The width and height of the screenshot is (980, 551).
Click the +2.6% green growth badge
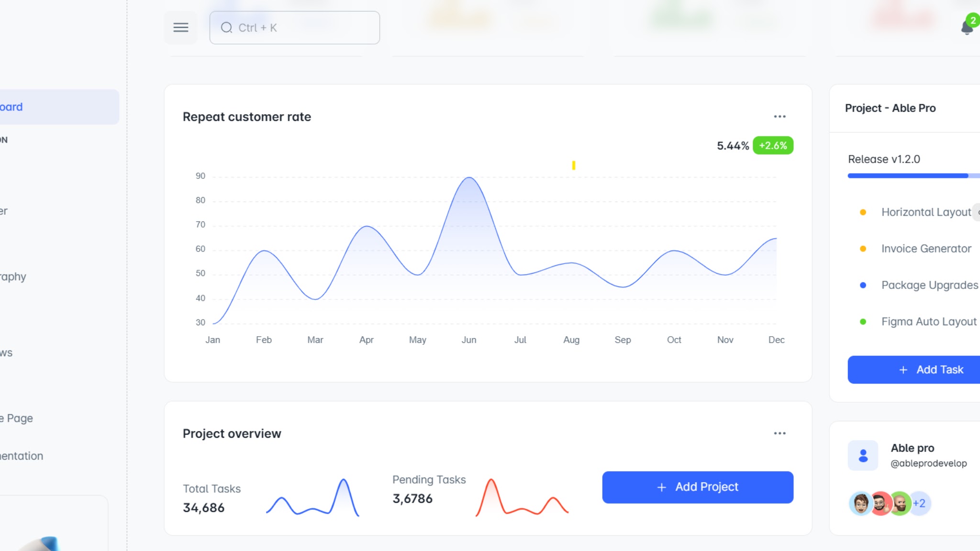coord(773,145)
